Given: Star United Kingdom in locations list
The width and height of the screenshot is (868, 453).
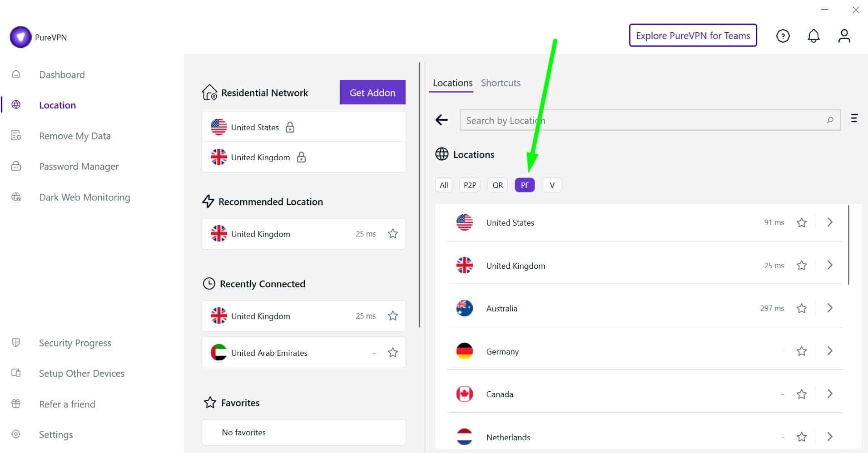Looking at the screenshot, I should coord(802,265).
